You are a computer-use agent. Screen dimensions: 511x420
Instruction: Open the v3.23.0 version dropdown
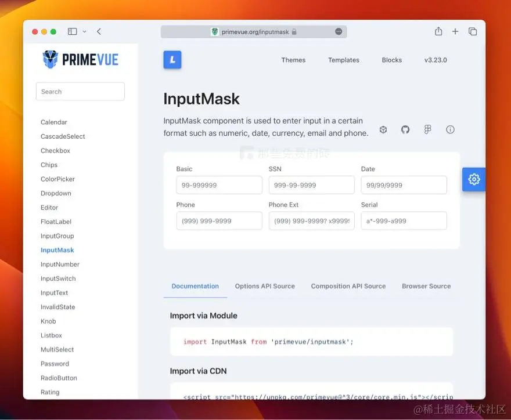point(436,60)
